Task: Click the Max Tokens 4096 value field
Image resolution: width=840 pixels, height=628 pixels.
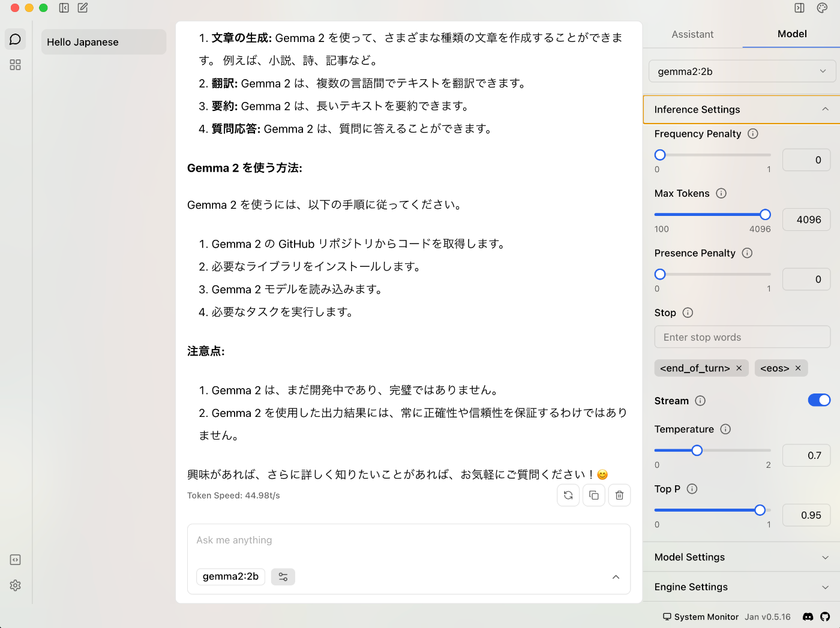Action: pyautogui.click(x=806, y=220)
